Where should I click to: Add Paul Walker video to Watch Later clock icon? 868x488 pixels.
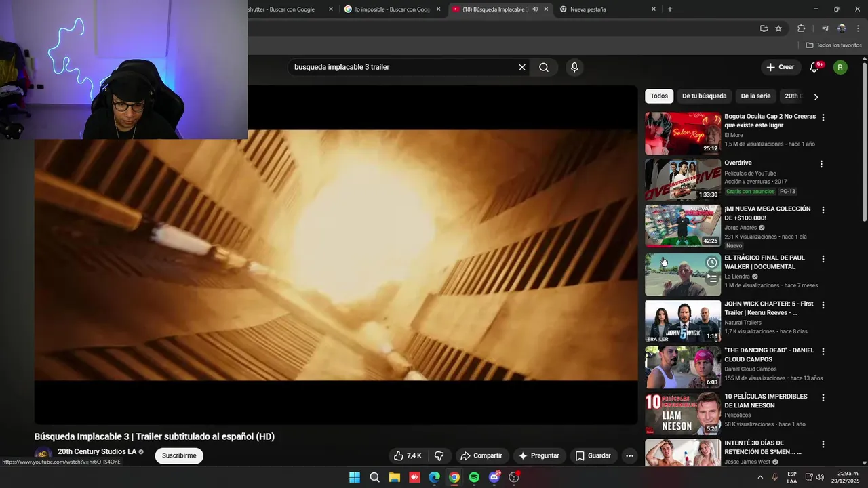click(711, 262)
